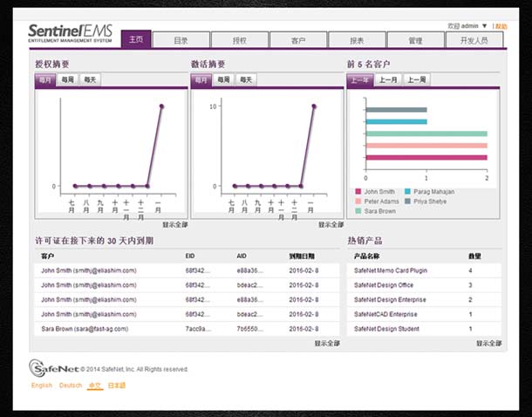Open the 开发人员 developer tab
This screenshot has height=417, width=532.
click(x=474, y=40)
